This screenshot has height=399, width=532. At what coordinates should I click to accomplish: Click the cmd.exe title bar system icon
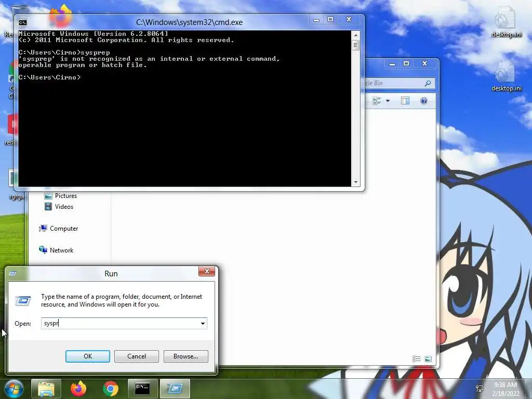click(23, 22)
